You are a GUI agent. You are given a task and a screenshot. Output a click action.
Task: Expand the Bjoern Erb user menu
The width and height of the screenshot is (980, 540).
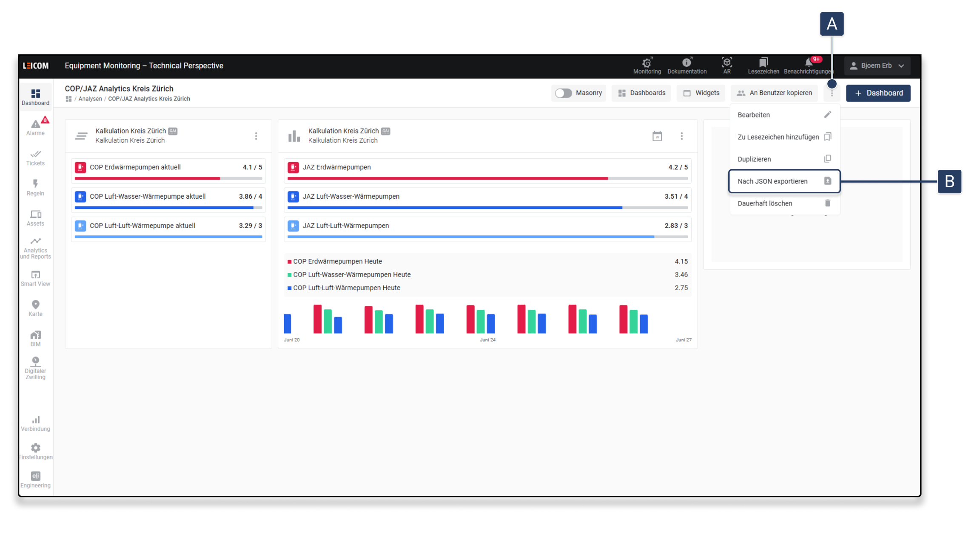pyautogui.click(x=877, y=66)
